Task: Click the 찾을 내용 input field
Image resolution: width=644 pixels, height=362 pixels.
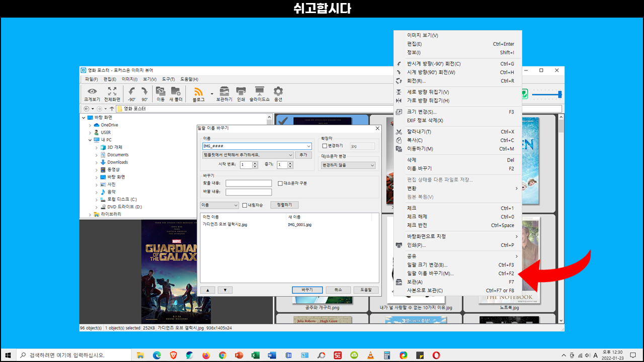Action: 249,183
